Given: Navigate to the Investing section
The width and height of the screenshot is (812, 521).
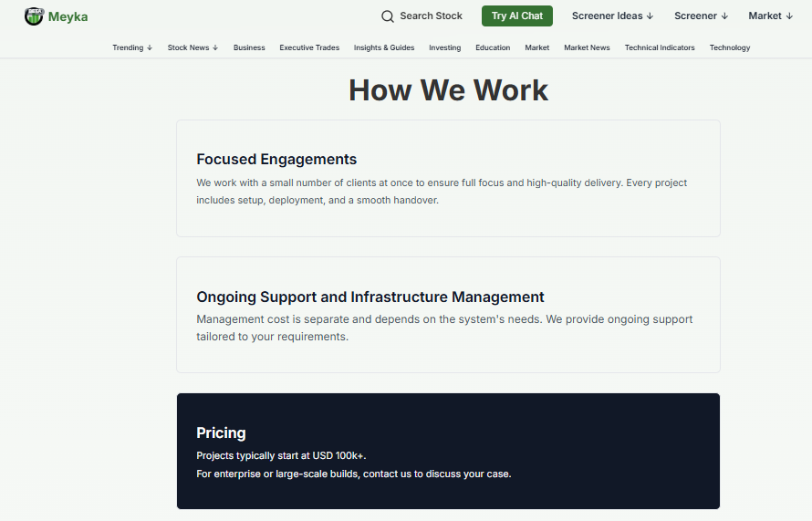Looking at the screenshot, I should click(x=444, y=47).
